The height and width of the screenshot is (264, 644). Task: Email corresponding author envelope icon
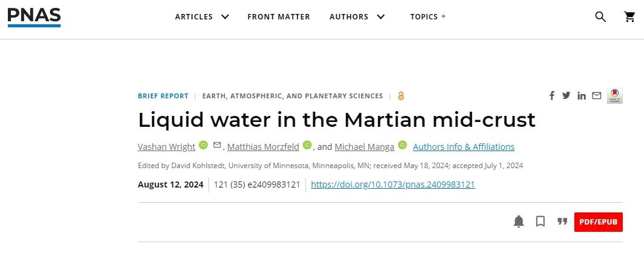(217, 145)
